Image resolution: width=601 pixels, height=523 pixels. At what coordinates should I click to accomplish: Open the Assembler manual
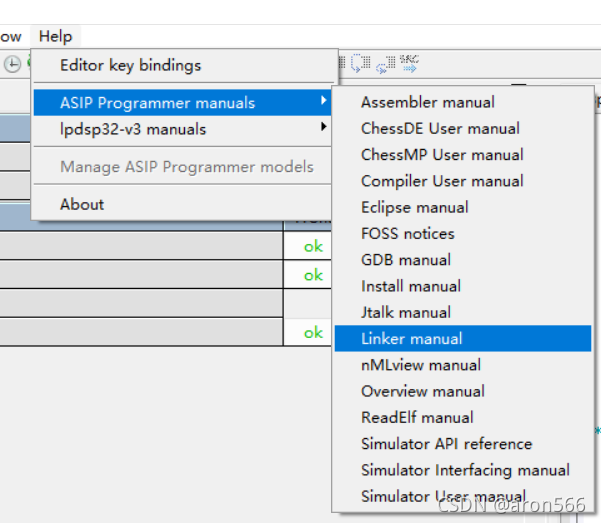[463, 102]
